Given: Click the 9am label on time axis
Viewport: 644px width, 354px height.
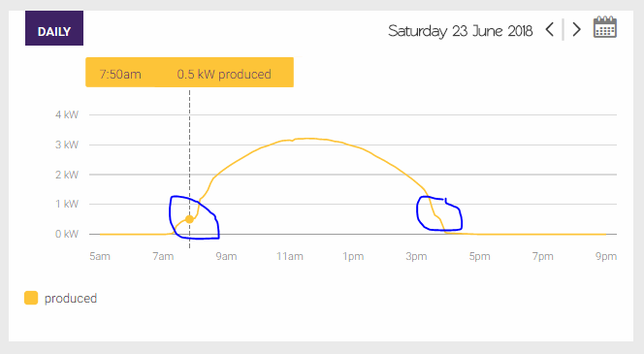Looking at the screenshot, I should point(226,256).
